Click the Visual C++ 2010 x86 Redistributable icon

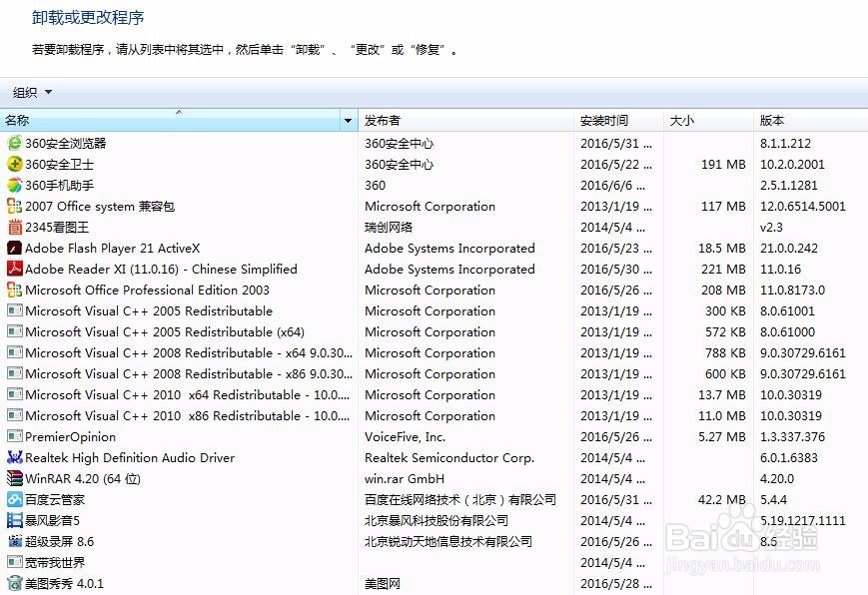[x=14, y=415]
